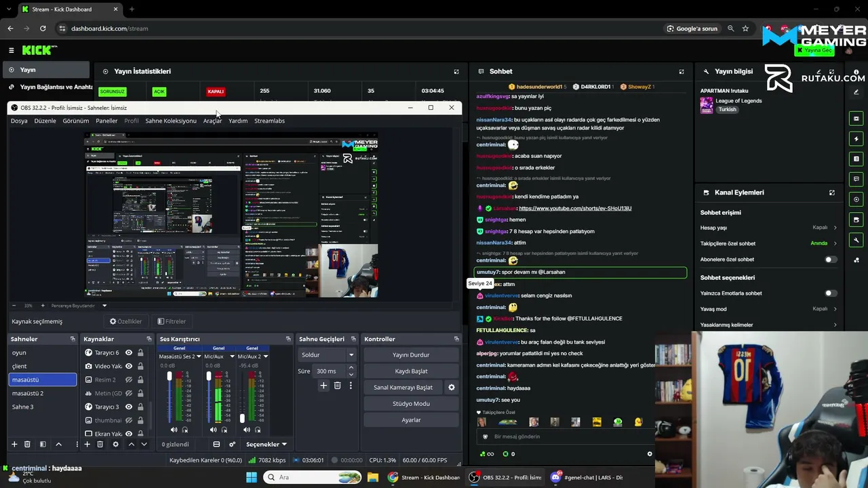Open Kick hamburger menu
Image resolution: width=868 pixels, height=488 pixels.
coord(11,50)
